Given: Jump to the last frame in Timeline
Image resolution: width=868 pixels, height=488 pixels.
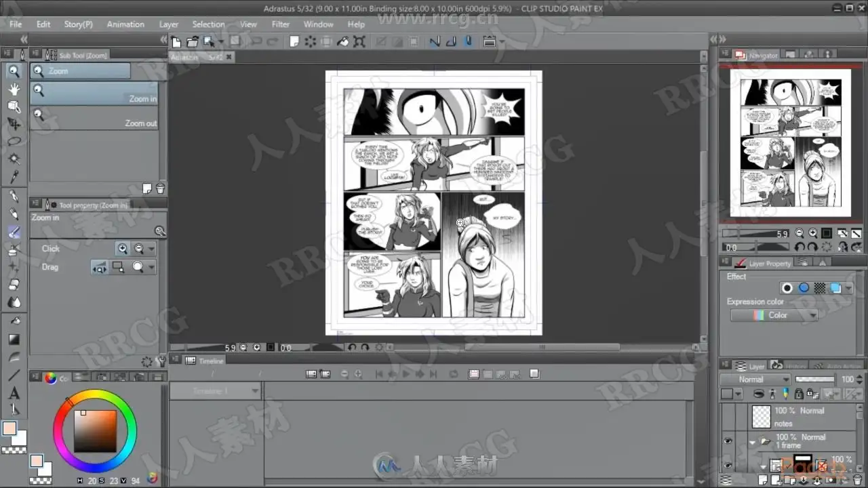Looking at the screenshot, I should (x=434, y=373).
